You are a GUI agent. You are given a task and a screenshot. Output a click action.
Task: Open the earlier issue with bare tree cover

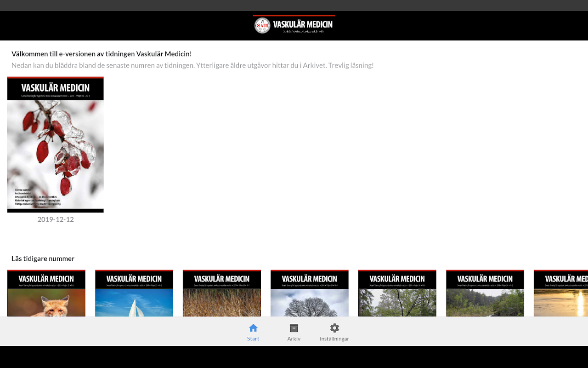[x=310, y=293]
